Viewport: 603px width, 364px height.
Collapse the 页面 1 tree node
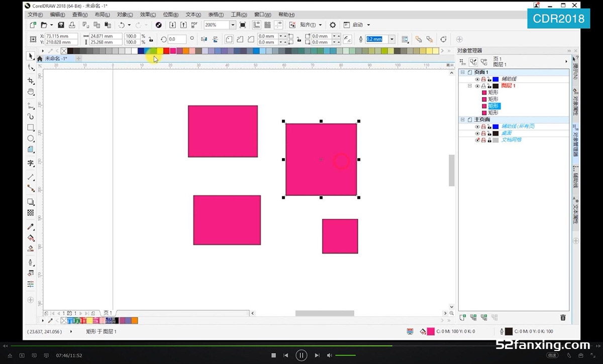click(463, 72)
